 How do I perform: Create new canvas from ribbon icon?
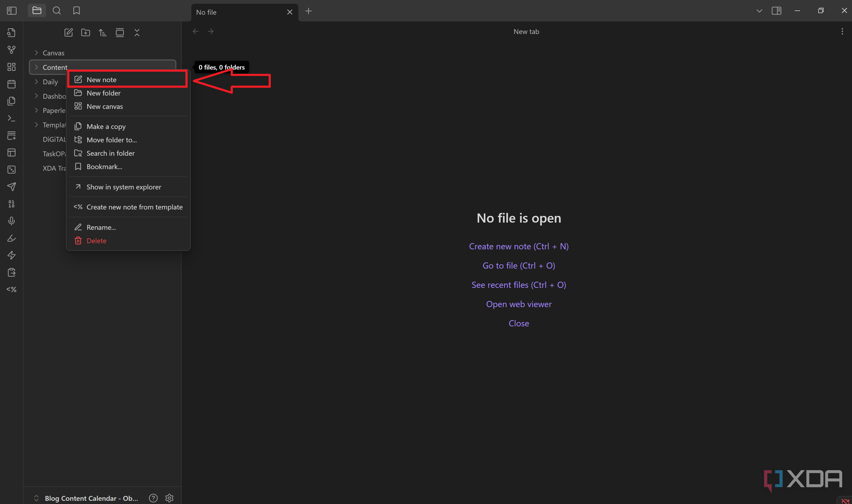pyautogui.click(x=12, y=67)
